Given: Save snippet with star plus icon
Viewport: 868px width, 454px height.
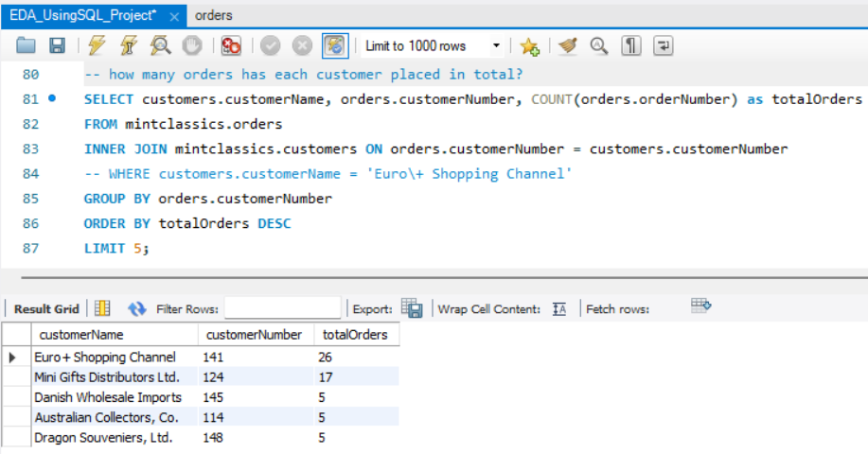Looking at the screenshot, I should [529, 46].
